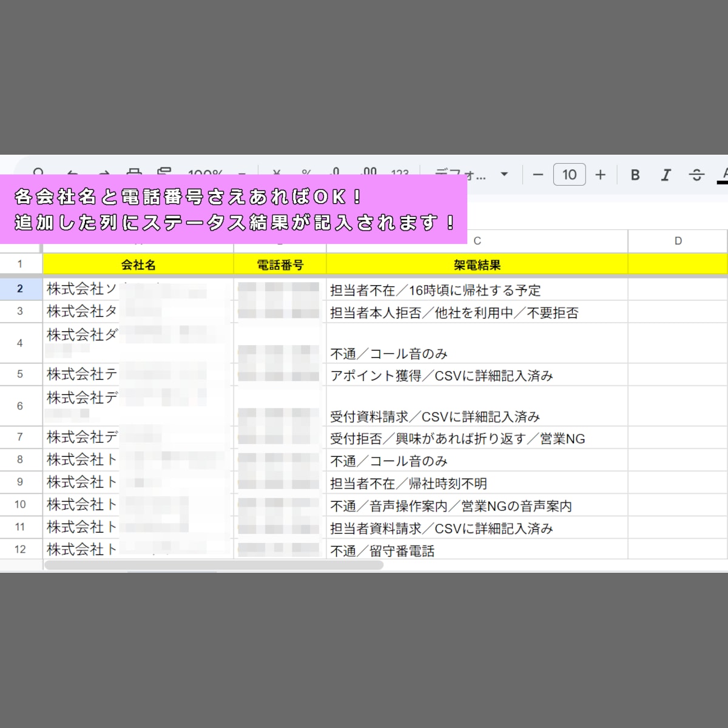Image resolution: width=728 pixels, height=728 pixels.
Task: Click the 電話番号 header cell
Action: 280,265
